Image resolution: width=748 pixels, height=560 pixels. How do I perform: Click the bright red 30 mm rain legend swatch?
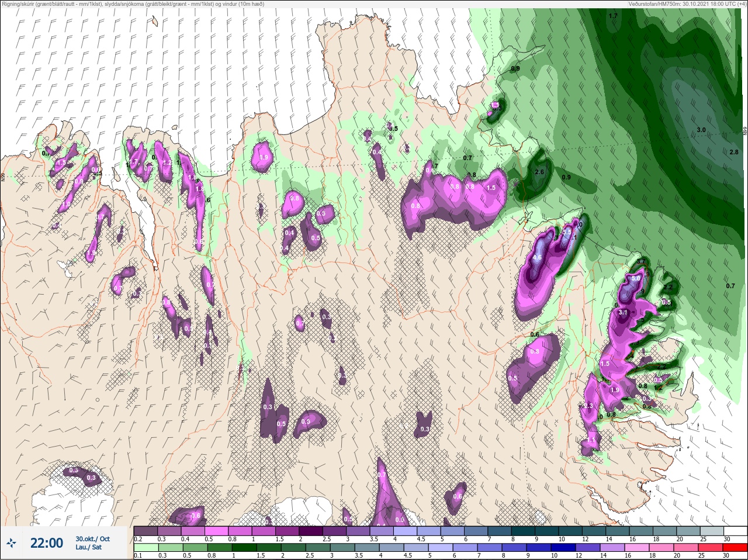[x=735, y=548]
